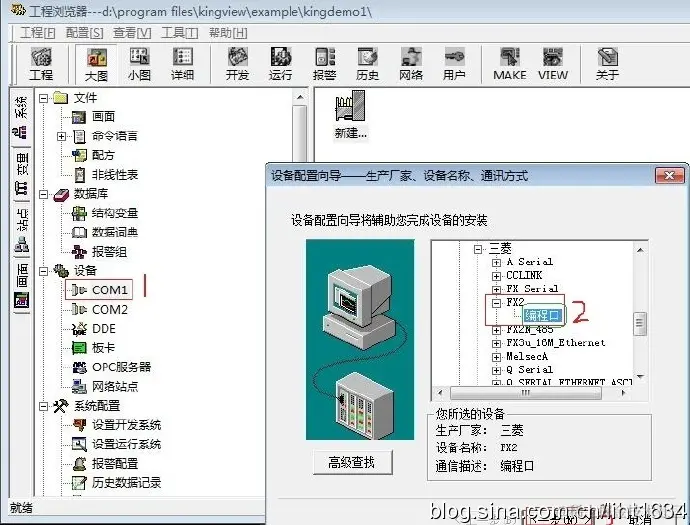Click project tree scroll-up arrow
The image size is (690, 525).
(300, 97)
